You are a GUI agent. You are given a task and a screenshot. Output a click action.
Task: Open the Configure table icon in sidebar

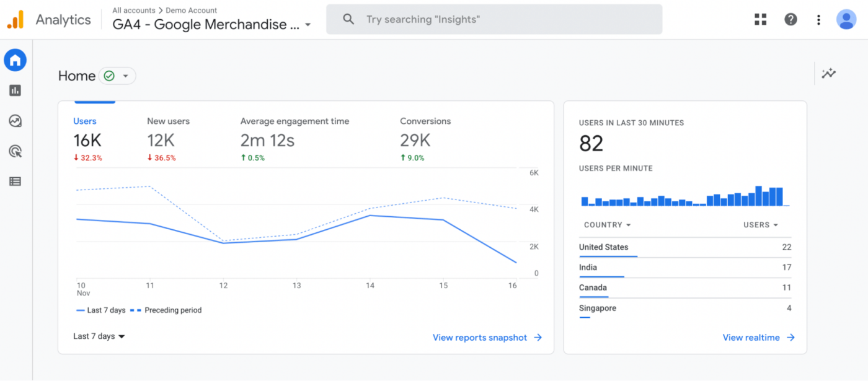click(15, 182)
